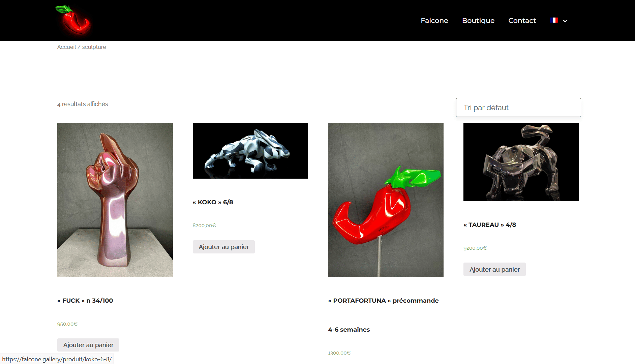Open the FUCK fist sculpture image
The height and width of the screenshot is (364, 635).
click(x=115, y=200)
